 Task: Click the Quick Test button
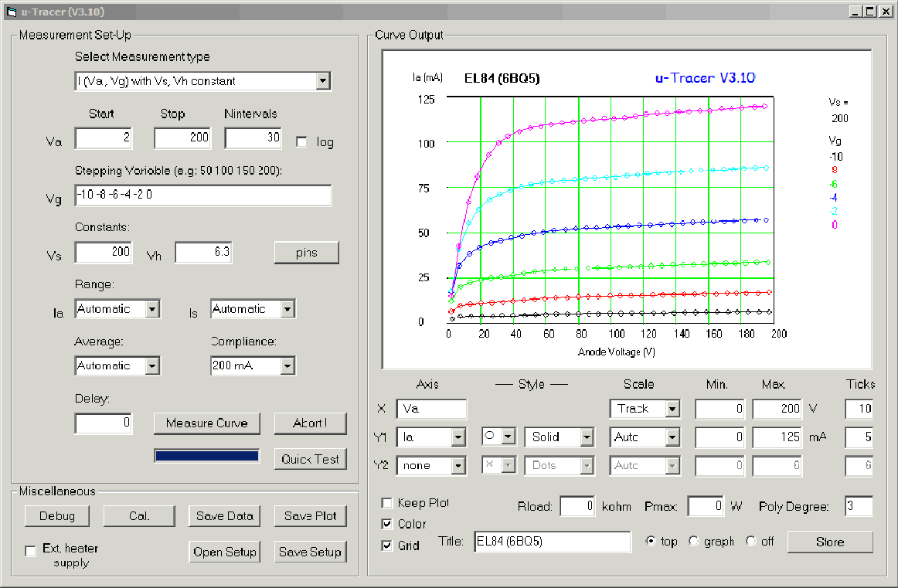[x=310, y=459]
